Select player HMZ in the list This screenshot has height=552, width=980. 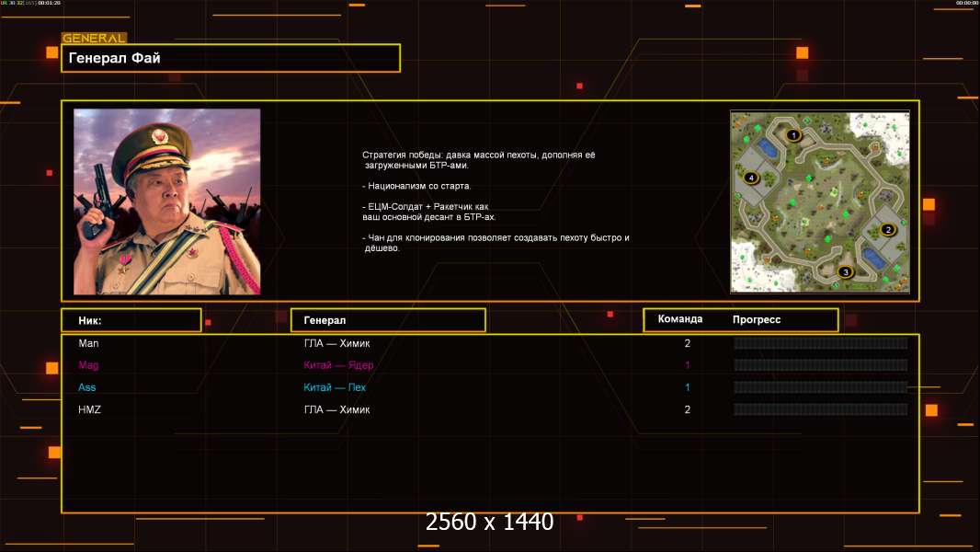[89, 409]
